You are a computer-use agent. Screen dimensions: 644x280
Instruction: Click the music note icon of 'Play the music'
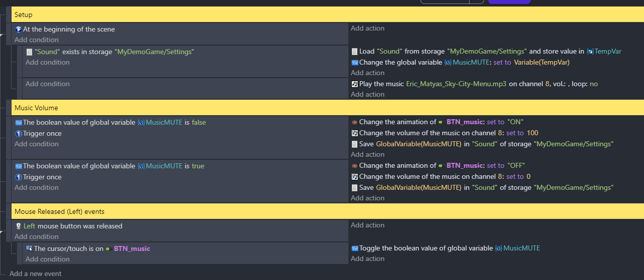(x=354, y=84)
